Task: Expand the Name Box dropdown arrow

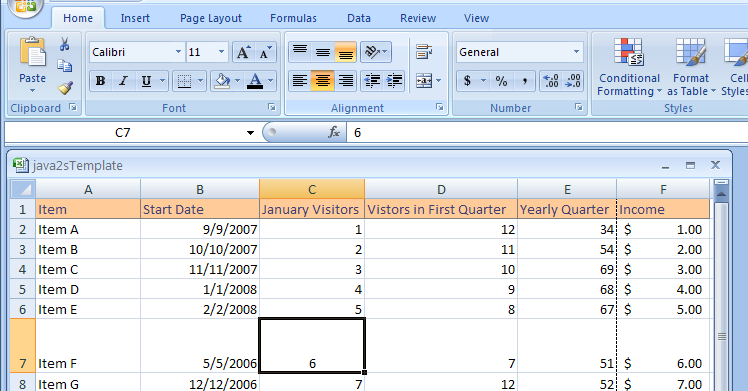Action: tap(250, 133)
